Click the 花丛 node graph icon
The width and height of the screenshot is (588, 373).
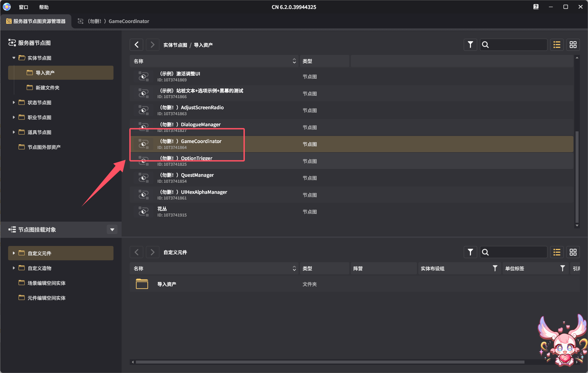tap(143, 212)
